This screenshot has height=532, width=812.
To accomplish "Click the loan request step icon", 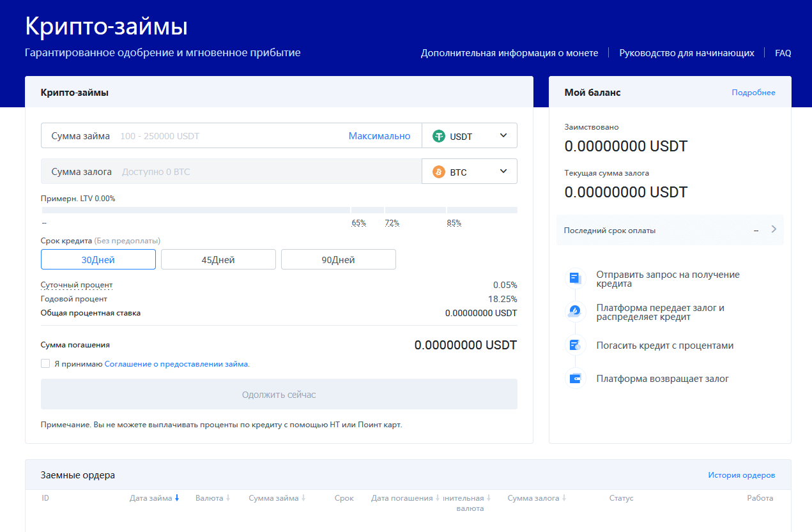I will pos(575,278).
